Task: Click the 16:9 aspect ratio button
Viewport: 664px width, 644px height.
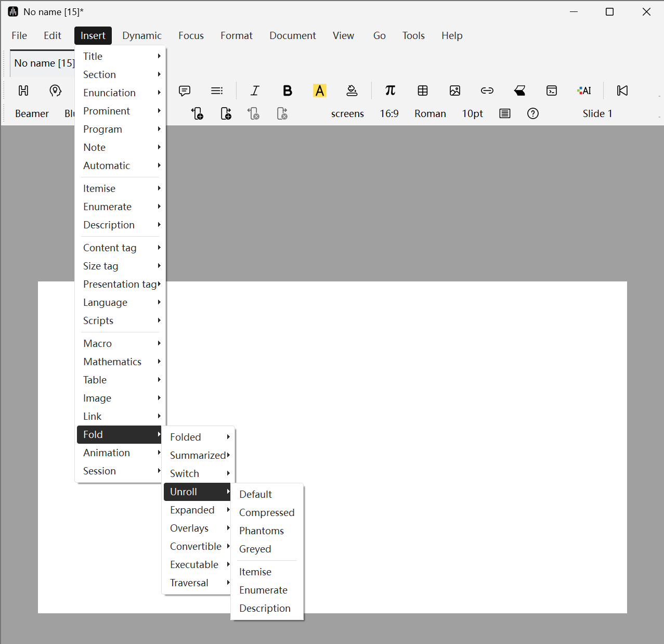Action: (389, 113)
